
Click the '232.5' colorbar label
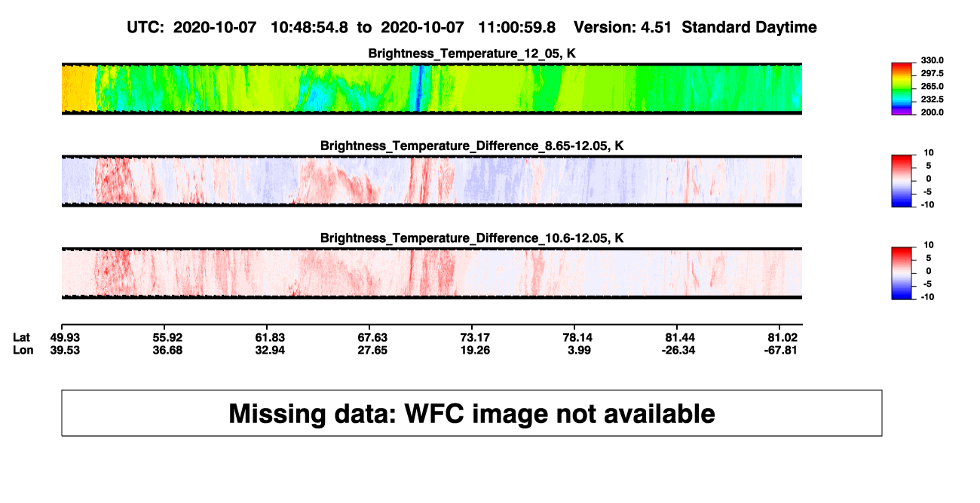click(934, 99)
